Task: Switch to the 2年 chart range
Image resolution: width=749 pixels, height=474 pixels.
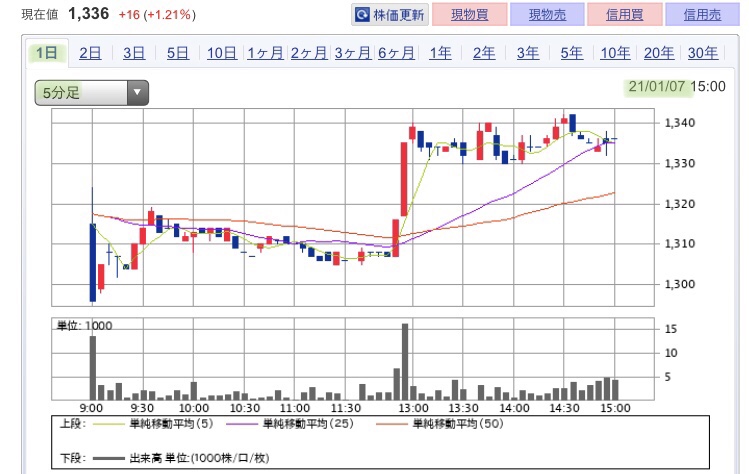Action: [484, 53]
